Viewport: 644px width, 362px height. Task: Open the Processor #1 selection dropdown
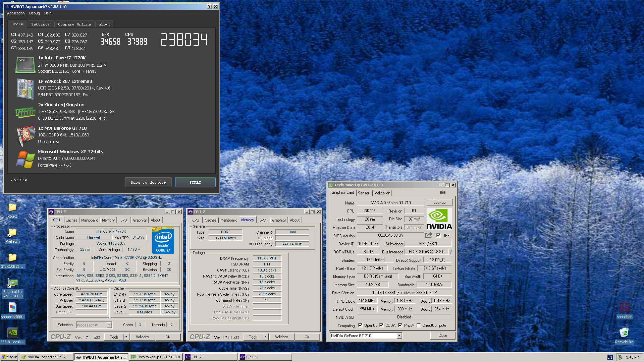pos(109,325)
